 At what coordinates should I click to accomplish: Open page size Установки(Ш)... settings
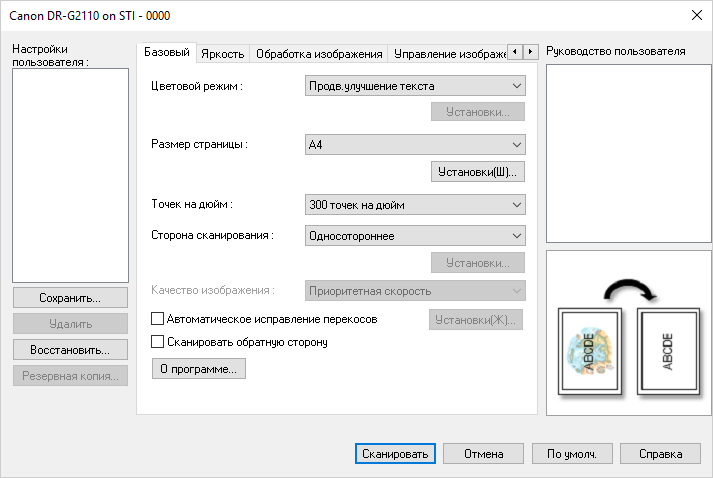(x=478, y=172)
